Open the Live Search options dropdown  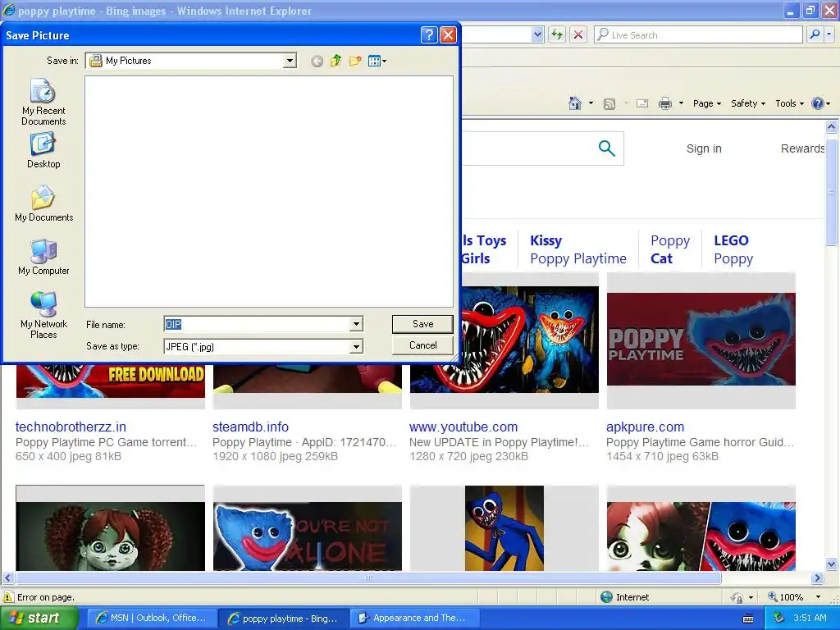[x=829, y=34]
